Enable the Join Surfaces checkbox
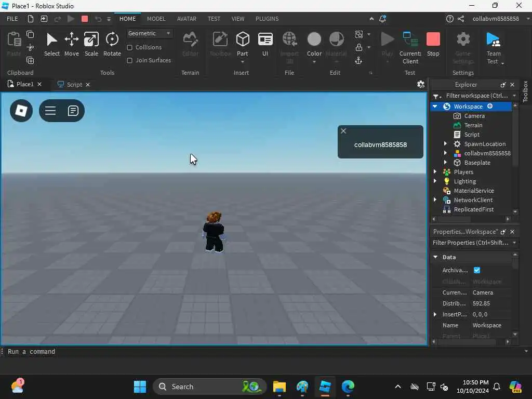 [x=129, y=60]
